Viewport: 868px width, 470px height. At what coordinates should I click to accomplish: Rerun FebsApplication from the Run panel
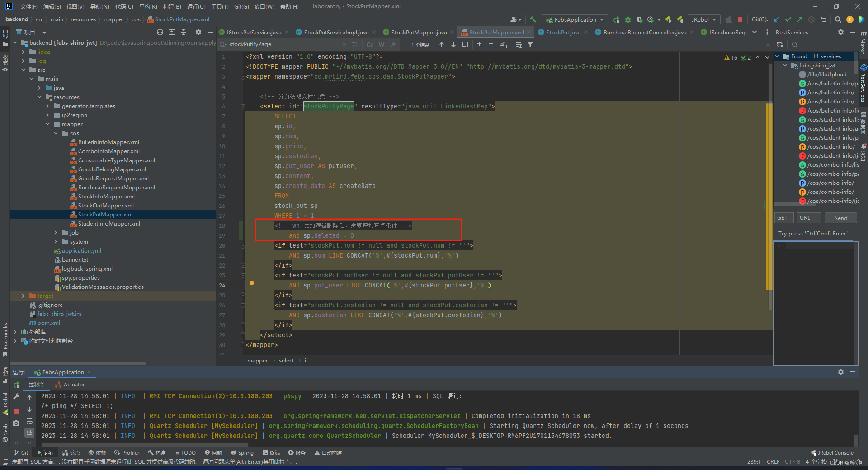tap(16, 385)
